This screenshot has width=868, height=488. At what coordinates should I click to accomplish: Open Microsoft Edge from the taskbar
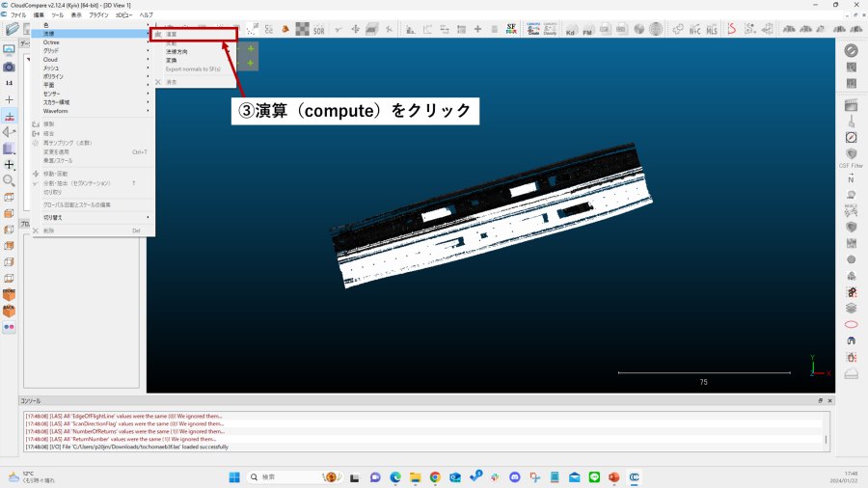point(395,477)
